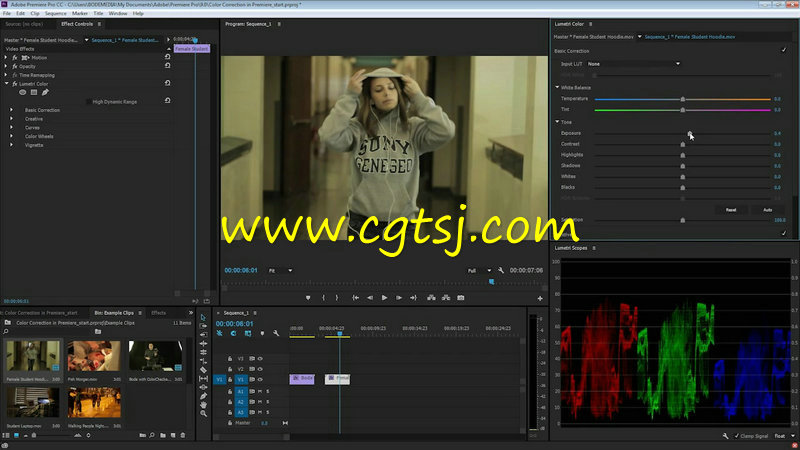The image size is (800, 450).
Task: Expand the Curves group
Action: click(11, 127)
